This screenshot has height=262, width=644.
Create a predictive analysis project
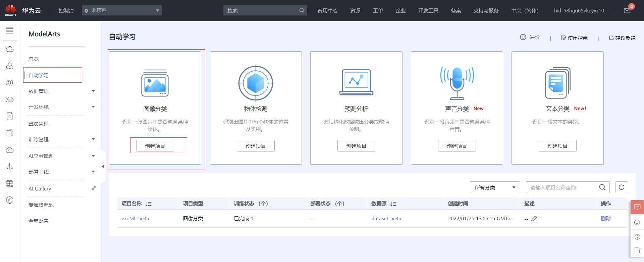356,146
